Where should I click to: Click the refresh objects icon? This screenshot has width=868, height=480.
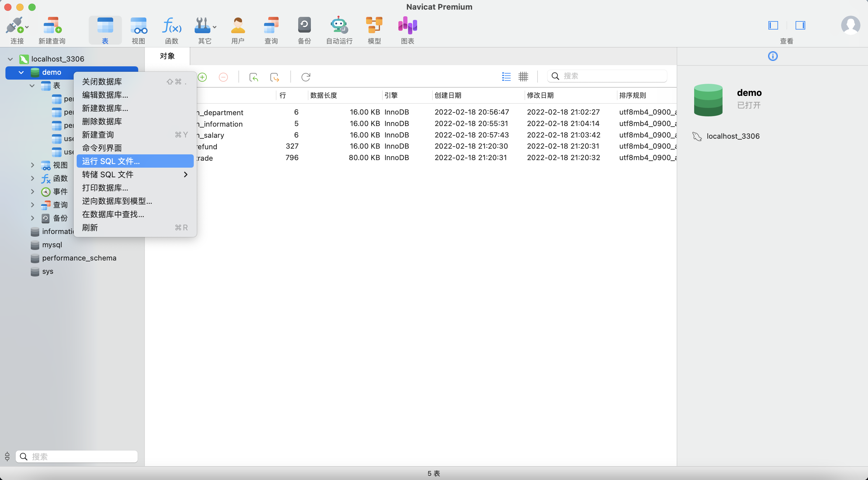pos(306,77)
